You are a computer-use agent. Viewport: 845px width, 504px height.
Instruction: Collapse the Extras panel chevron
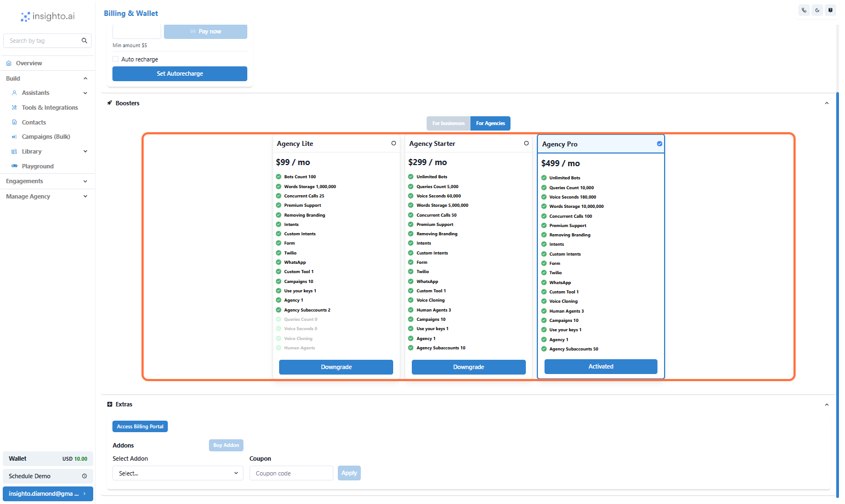click(827, 405)
